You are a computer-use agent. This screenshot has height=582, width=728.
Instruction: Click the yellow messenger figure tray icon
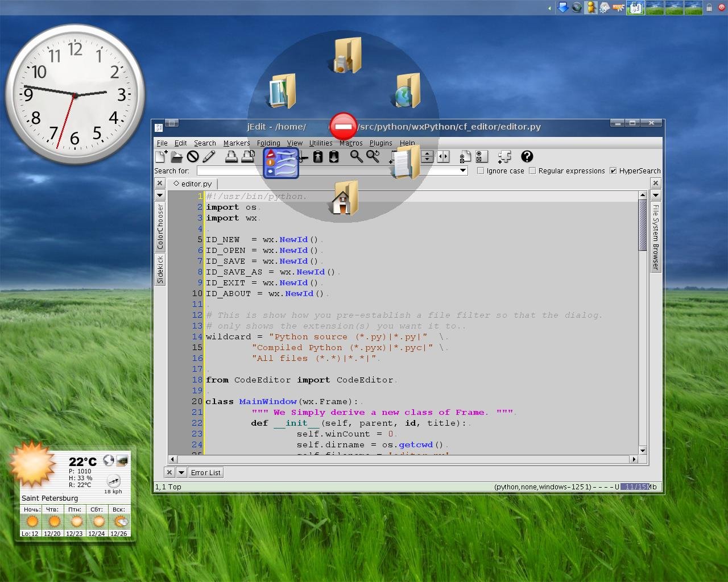[591, 7]
